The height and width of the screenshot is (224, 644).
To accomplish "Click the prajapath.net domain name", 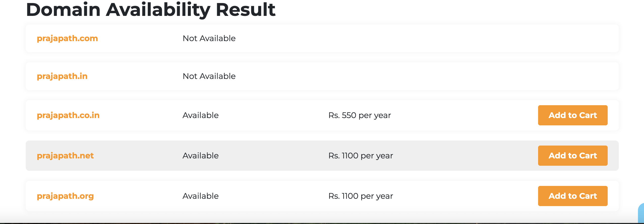I will coord(65,156).
